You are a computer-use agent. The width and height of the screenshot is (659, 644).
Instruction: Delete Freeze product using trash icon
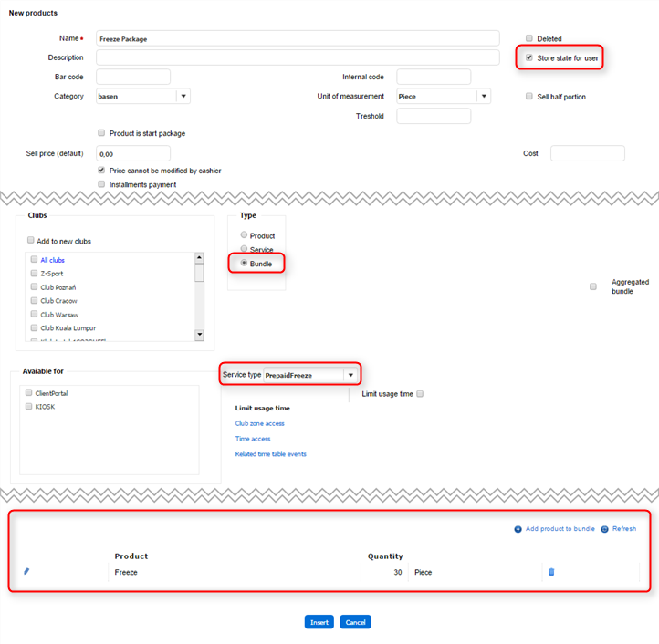551,572
